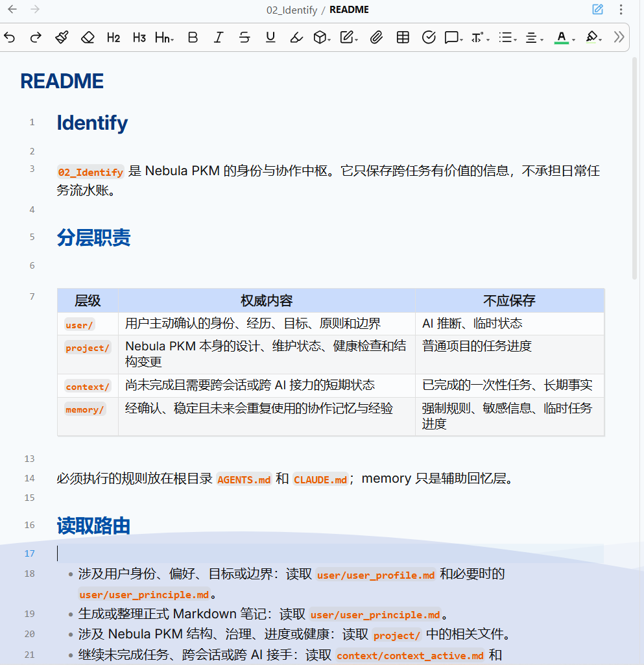Click the vertical scrollbar on the right
The image size is (644, 665).
click(x=634, y=169)
